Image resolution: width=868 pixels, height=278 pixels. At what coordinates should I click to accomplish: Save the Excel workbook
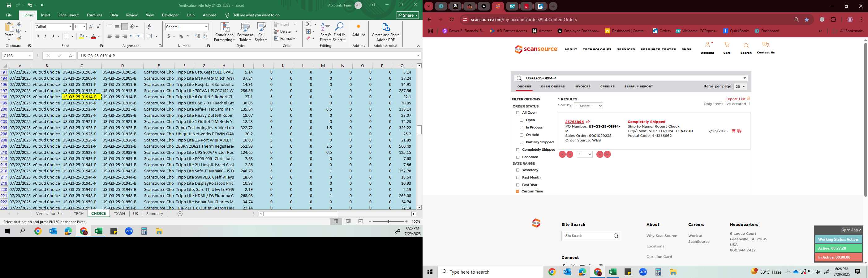pyautogui.click(x=9, y=5)
